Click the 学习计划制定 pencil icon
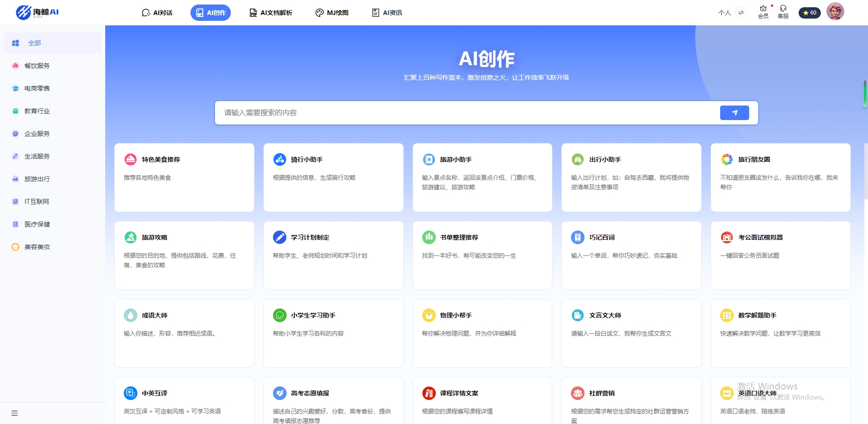 click(280, 237)
